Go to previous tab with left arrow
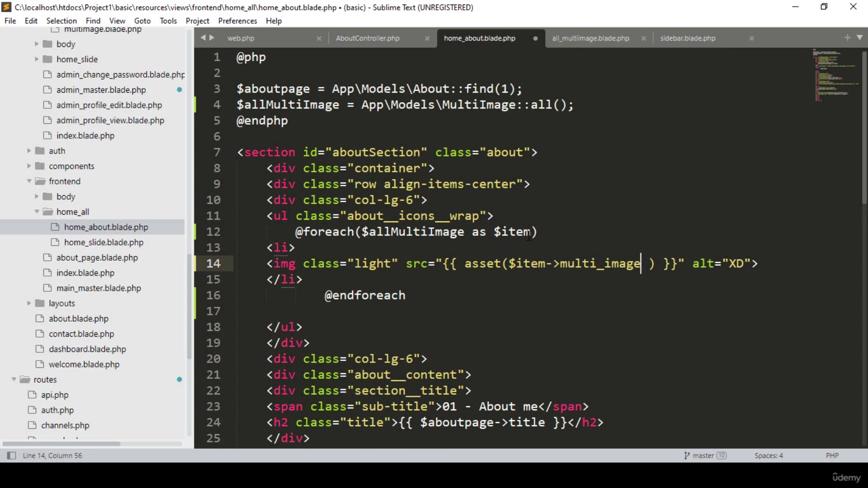The height and width of the screenshot is (488, 868). [x=203, y=38]
